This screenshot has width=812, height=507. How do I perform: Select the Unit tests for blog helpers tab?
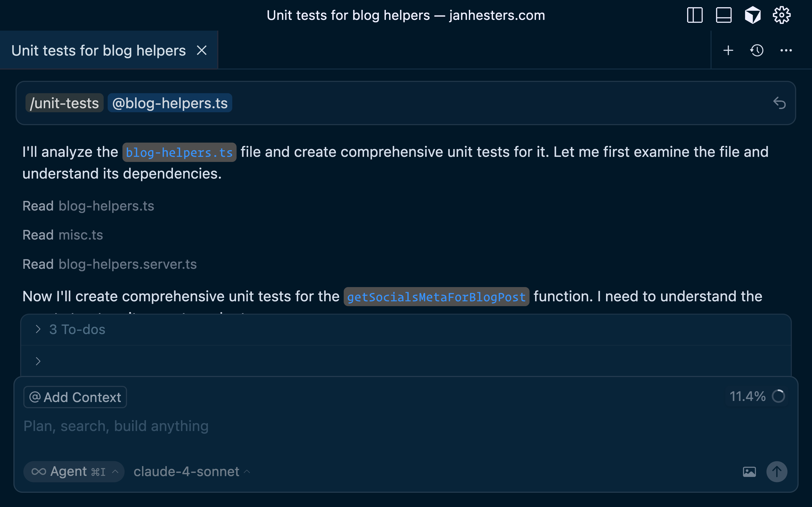pyautogui.click(x=99, y=51)
